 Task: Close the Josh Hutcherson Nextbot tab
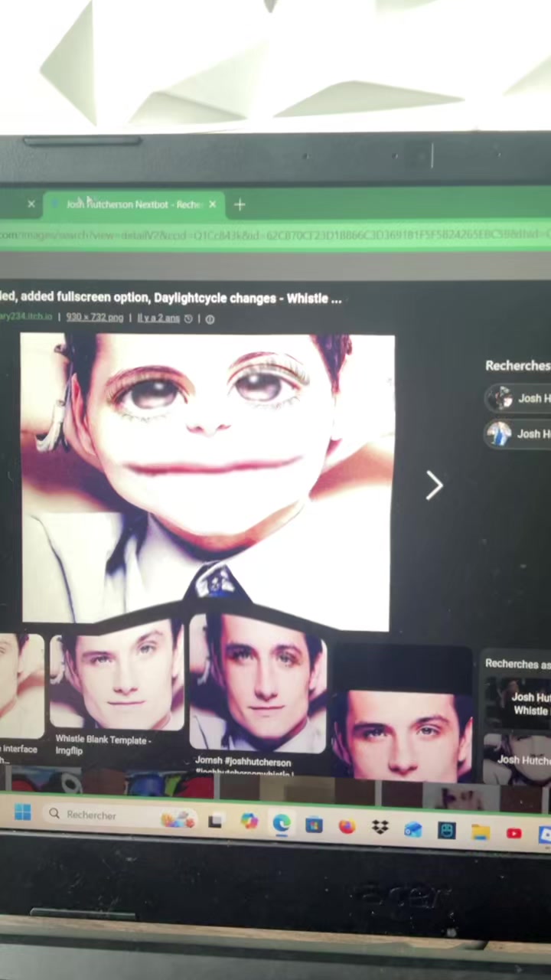(212, 204)
